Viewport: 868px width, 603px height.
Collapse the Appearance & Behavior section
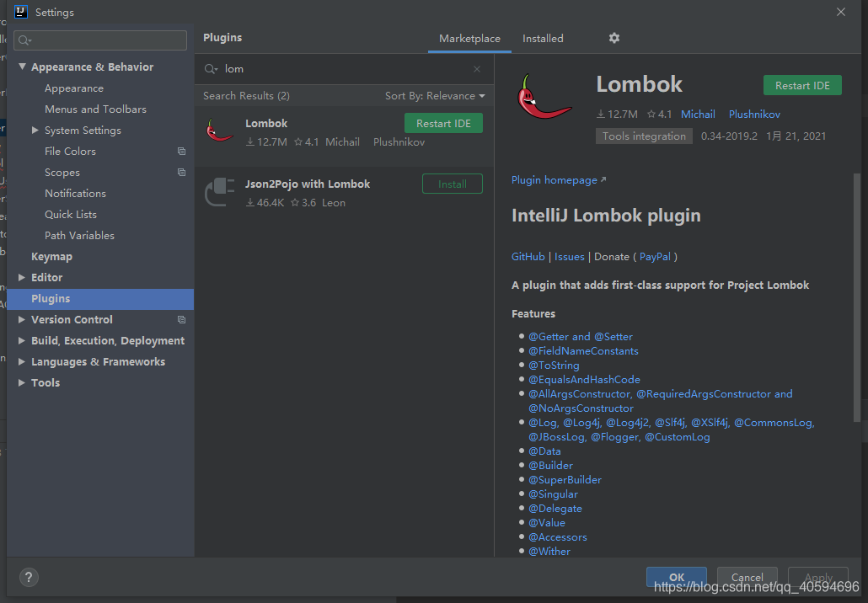pos(22,67)
